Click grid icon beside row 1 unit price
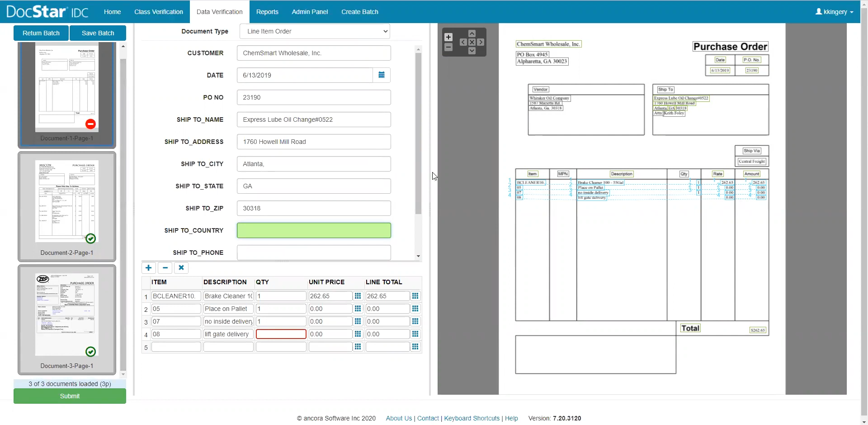The width and height of the screenshot is (868, 425). tap(358, 296)
